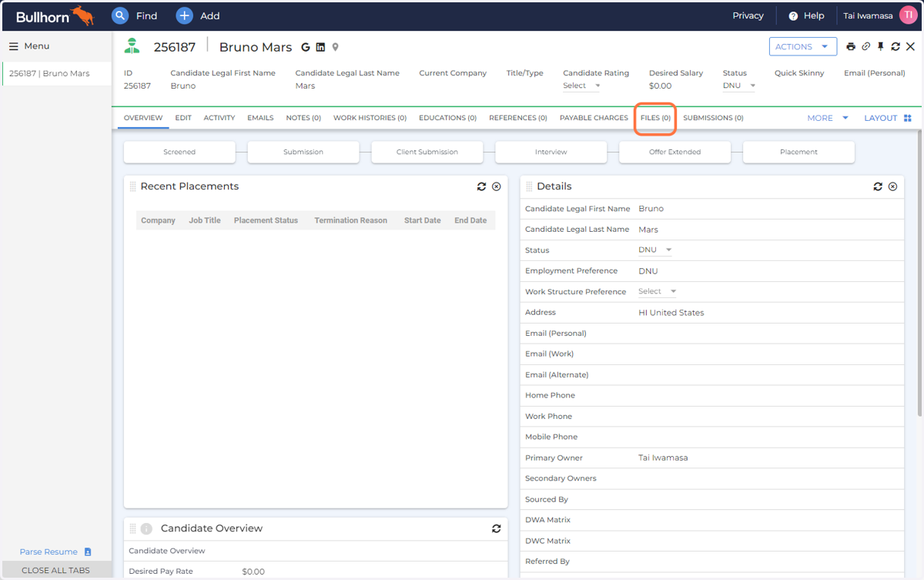The height and width of the screenshot is (580, 924).
Task: Remove the Recent Placements card
Action: (497, 186)
